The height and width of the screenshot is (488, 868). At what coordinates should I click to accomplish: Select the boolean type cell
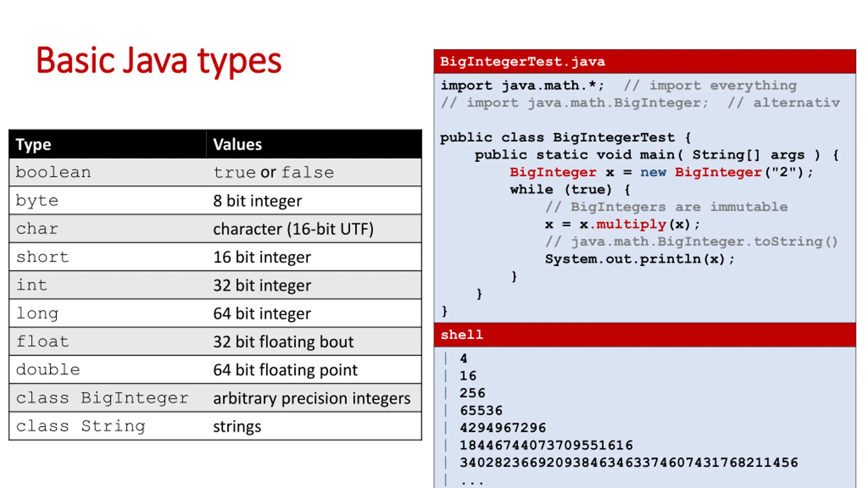(x=53, y=172)
